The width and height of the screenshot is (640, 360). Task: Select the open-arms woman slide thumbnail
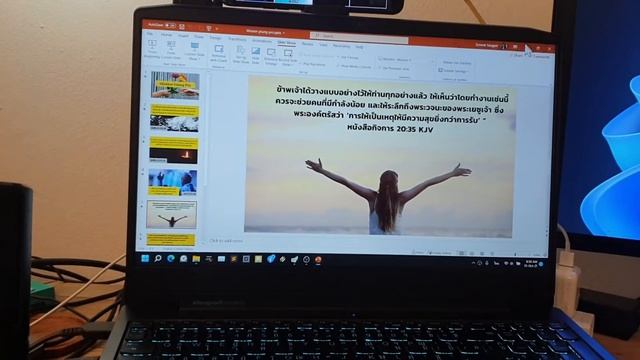pos(171,214)
